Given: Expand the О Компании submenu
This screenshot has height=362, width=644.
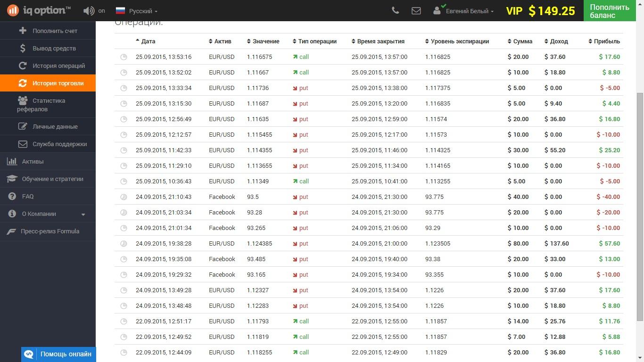Looking at the screenshot, I should pyautogui.click(x=83, y=214).
